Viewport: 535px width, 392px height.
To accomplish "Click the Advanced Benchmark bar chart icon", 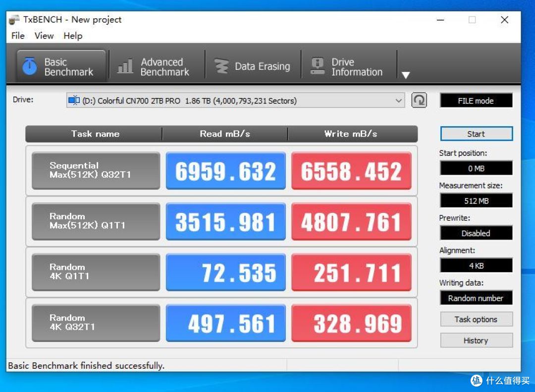I will tap(125, 66).
